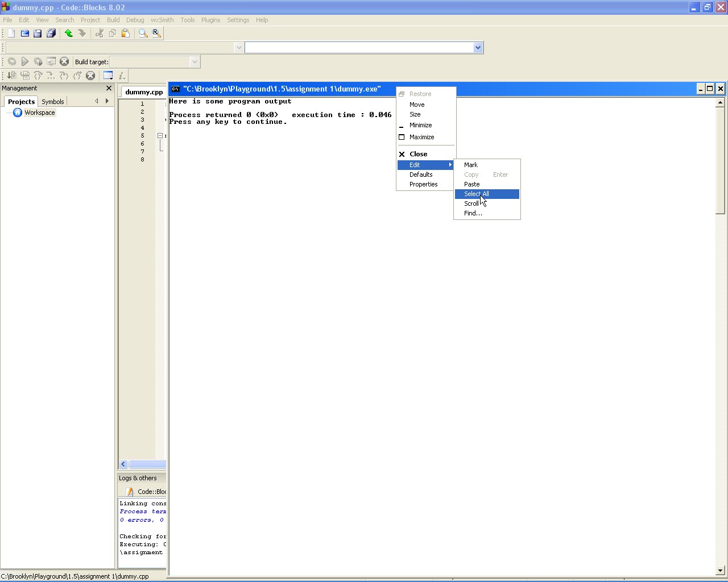Select Close in console system menu

click(425, 154)
